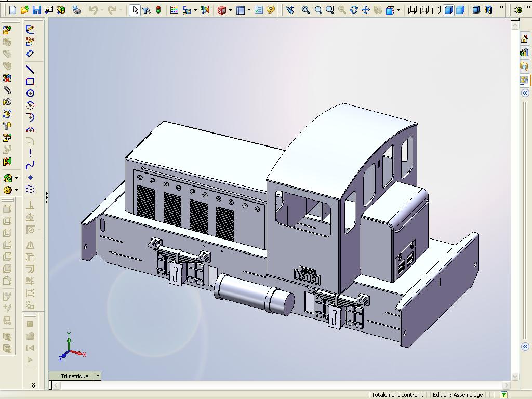532x399 pixels.
Task: Toggle Wireframe display mode
Action: pyautogui.click(x=412, y=10)
